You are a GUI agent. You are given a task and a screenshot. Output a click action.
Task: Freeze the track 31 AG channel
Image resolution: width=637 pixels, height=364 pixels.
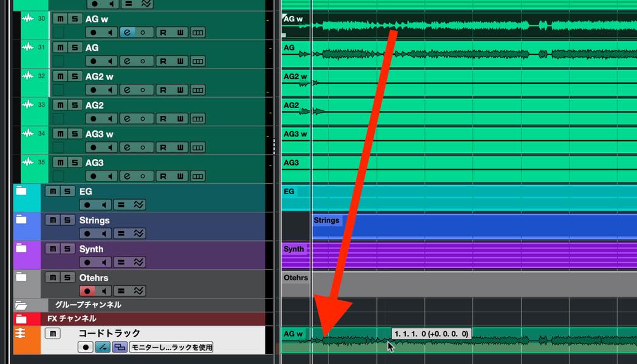[x=143, y=61]
